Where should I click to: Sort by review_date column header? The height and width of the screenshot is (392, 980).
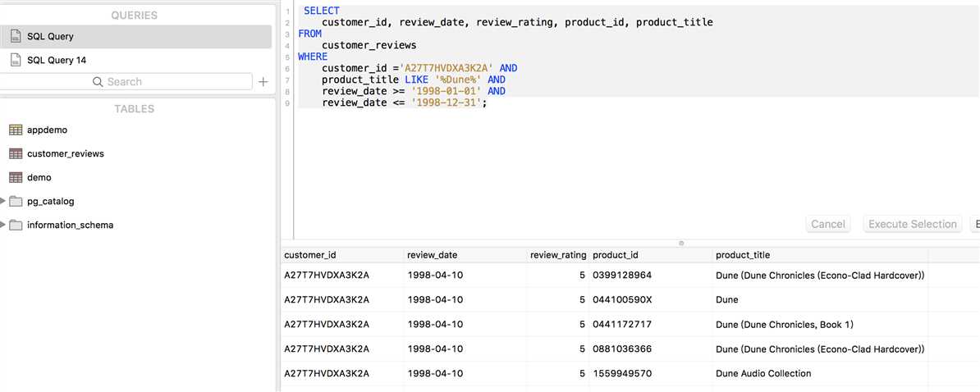[x=465, y=255]
